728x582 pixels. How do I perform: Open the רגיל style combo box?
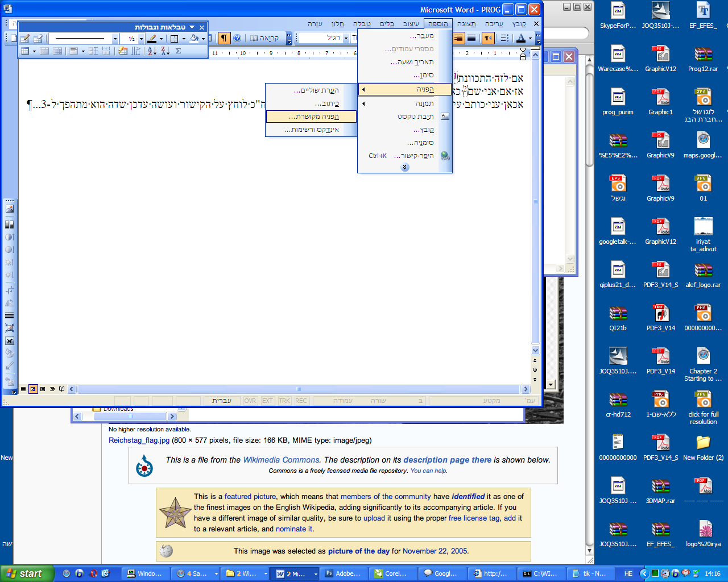coord(324,38)
